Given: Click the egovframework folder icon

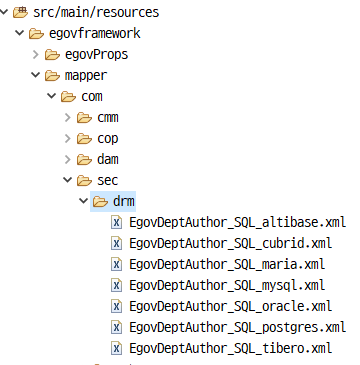Looking at the screenshot, I should 36,34.
